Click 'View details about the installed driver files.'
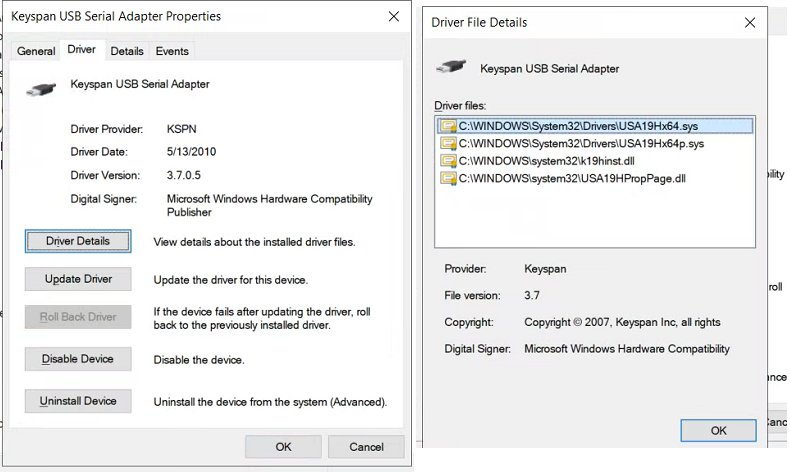This screenshot has width=790, height=472. pyautogui.click(x=254, y=242)
